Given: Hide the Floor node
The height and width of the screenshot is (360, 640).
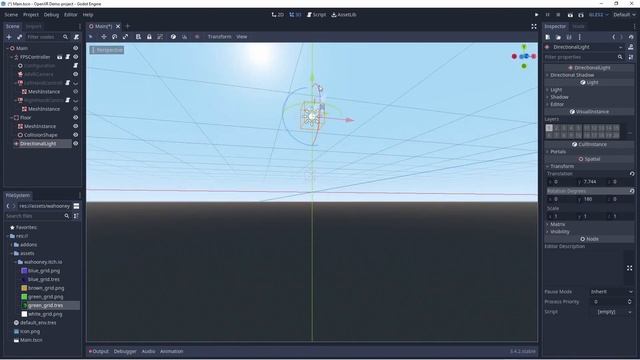Looking at the screenshot, I should (76, 118).
